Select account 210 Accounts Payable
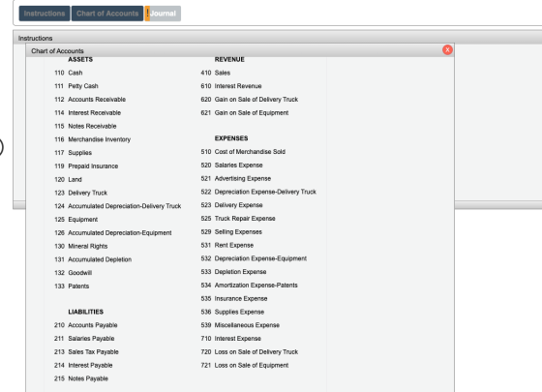Viewport: 542px width, 392px height. [x=86, y=325]
